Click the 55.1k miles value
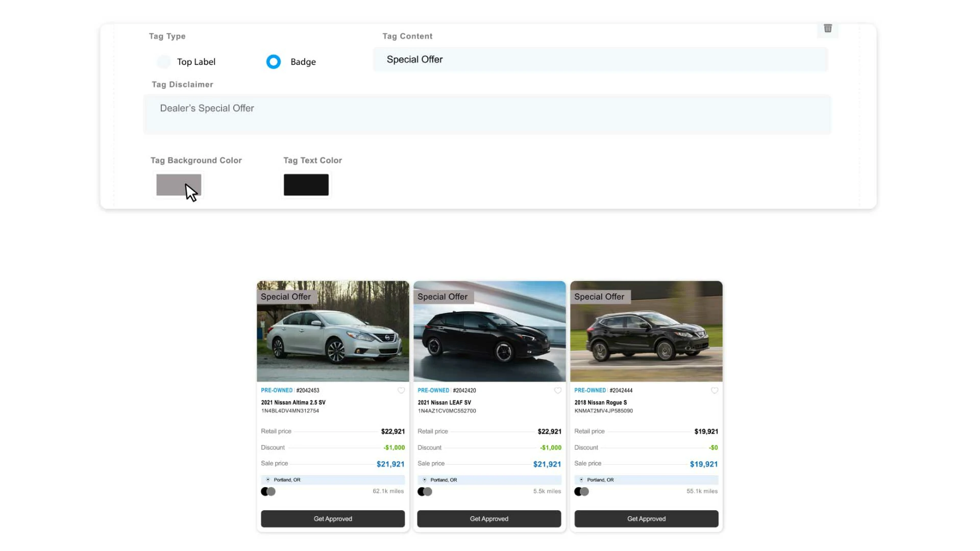This screenshot has width=980, height=551. pyautogui.click(x=702, y=491)
